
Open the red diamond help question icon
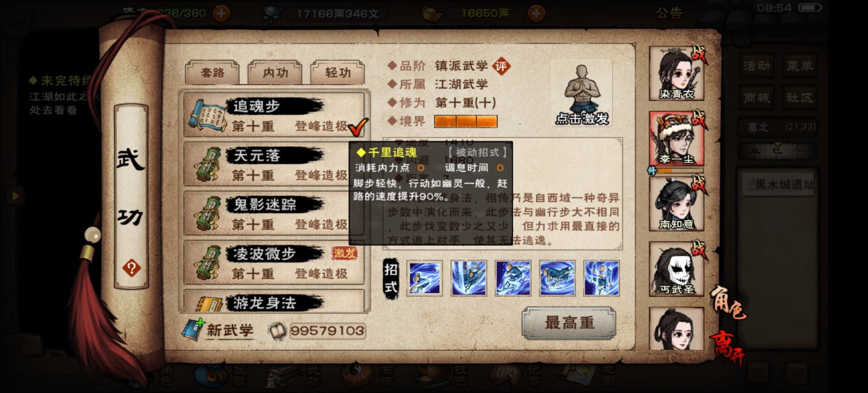(x=131, y=268)
